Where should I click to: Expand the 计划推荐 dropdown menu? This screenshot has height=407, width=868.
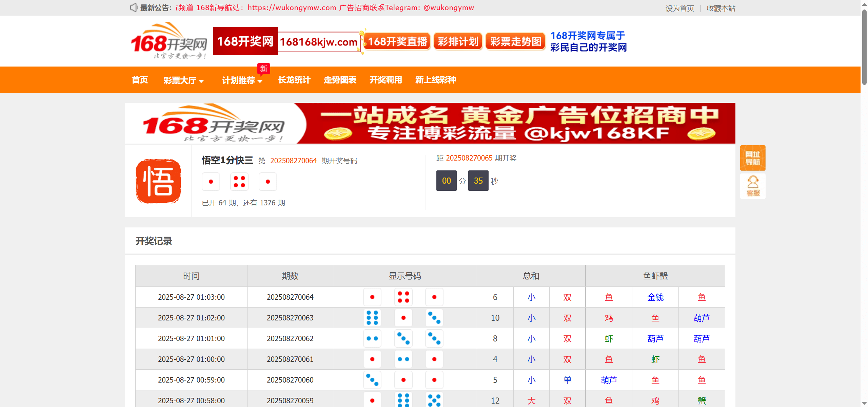point(242,80)
